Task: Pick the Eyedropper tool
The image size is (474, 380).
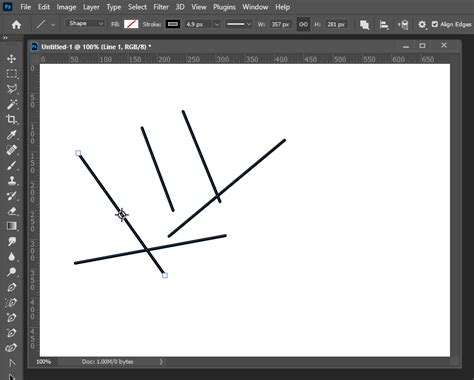Action: click(x=12, y=135)
